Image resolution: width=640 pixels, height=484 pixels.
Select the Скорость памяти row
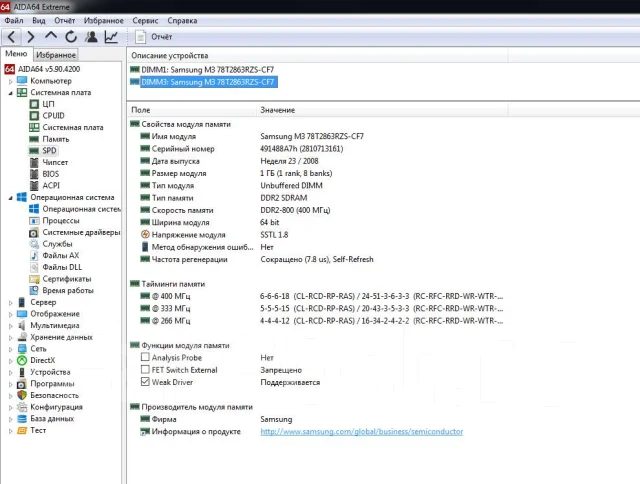(318, 210)
